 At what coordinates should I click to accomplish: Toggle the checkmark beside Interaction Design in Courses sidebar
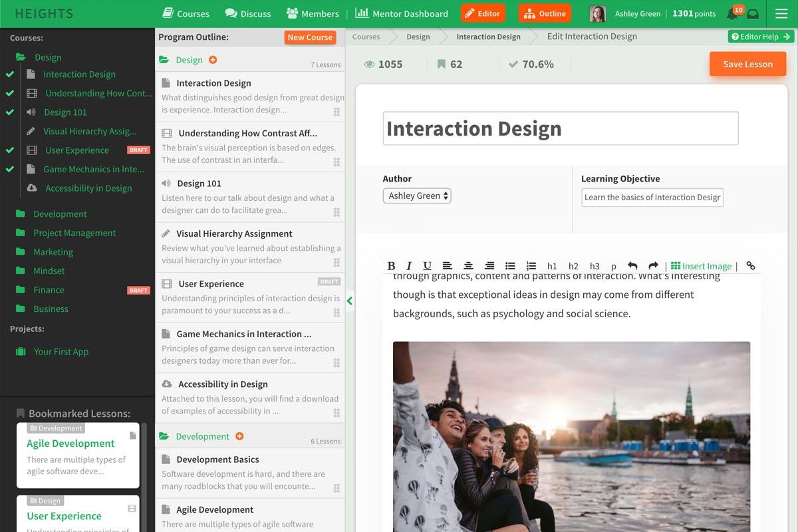click(x=10, y=74)
